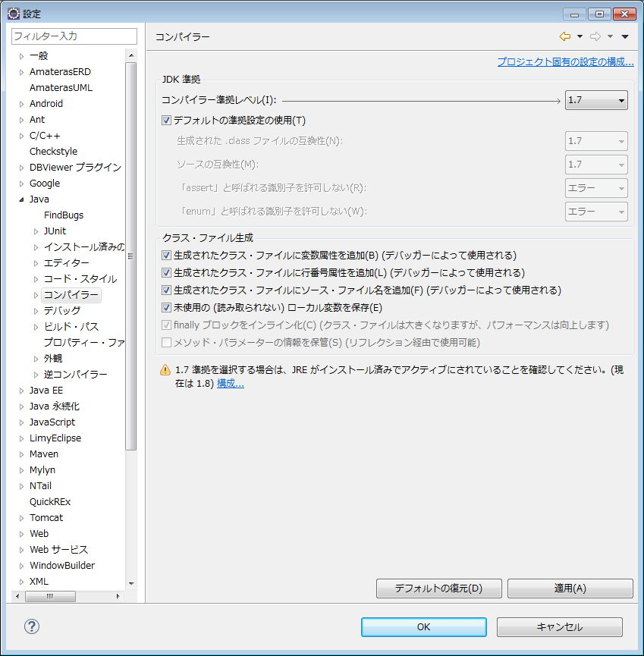Click the horizontal scroll-right arrow
This screenshot has width=644, height=656.
pyautogui.click(x=118, y=596)
